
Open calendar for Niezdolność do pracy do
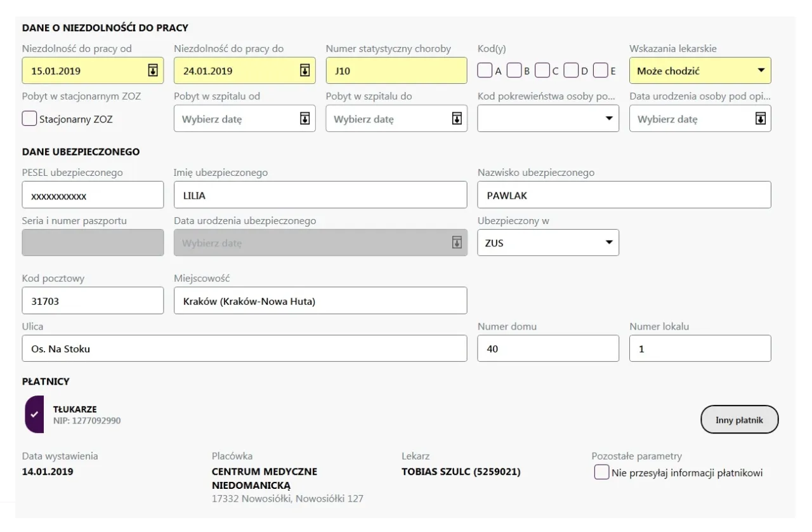(304, 70)
